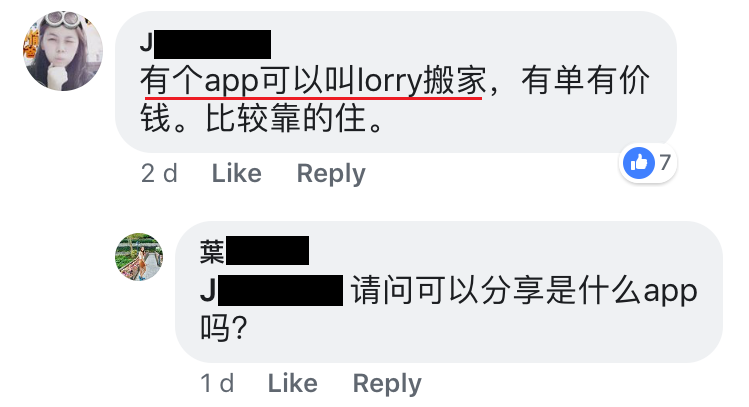Open the 1 d timestamp link
This screenshot has width=749, height=407.
point(217,383)
